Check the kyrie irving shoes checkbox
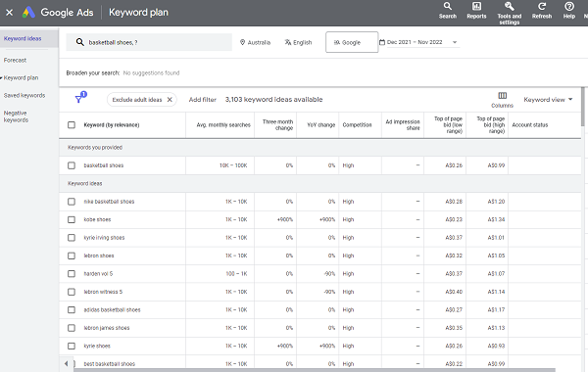This screenshot has width=588, height=372. [x=72, y=238]
